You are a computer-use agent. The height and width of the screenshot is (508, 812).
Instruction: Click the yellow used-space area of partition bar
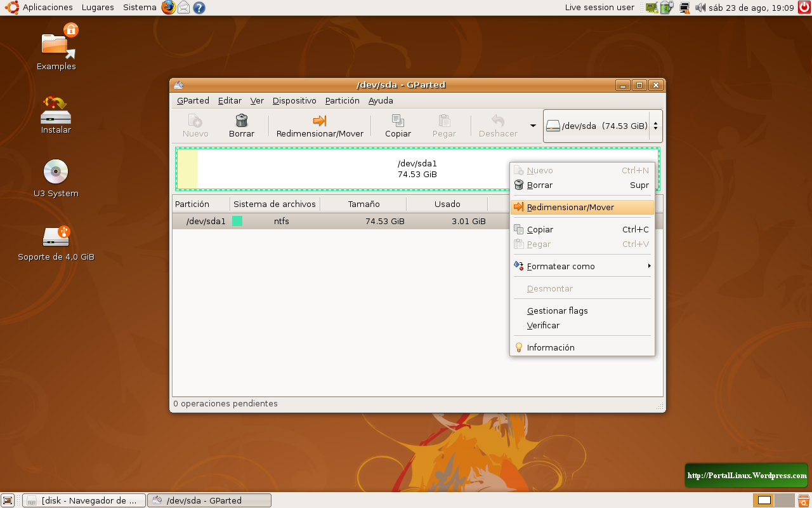[x=187, y=169]
